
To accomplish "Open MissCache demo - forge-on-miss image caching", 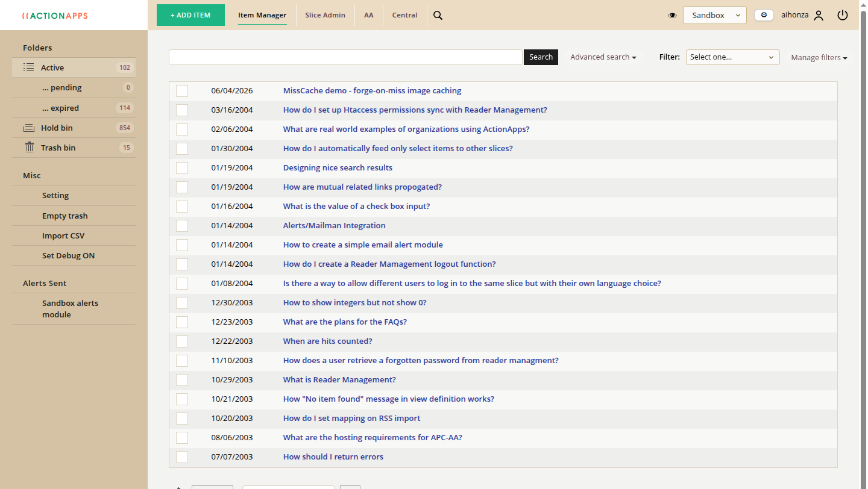I will (x=372, y=91).
